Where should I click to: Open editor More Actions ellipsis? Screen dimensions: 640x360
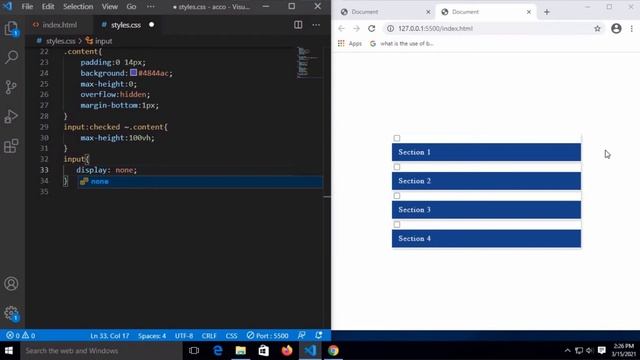click(316, 25)
